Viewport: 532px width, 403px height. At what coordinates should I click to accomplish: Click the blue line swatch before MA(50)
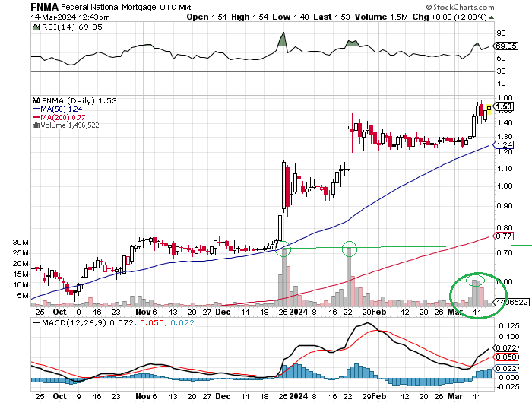36,109
